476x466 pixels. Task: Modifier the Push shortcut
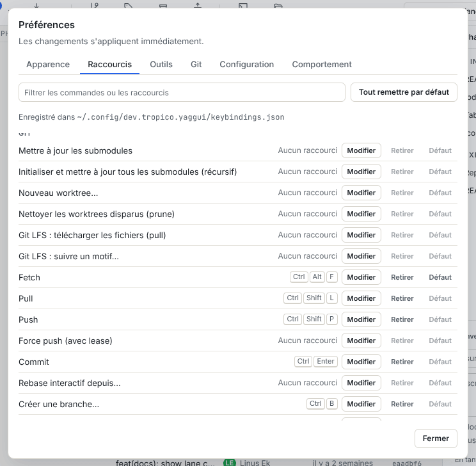[x=361, y=319]
